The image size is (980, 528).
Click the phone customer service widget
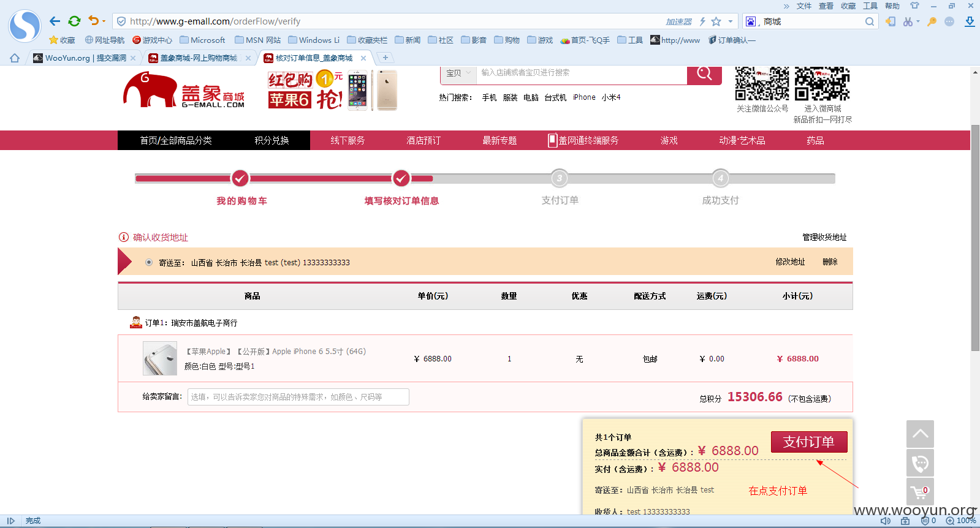pos(920,463)
